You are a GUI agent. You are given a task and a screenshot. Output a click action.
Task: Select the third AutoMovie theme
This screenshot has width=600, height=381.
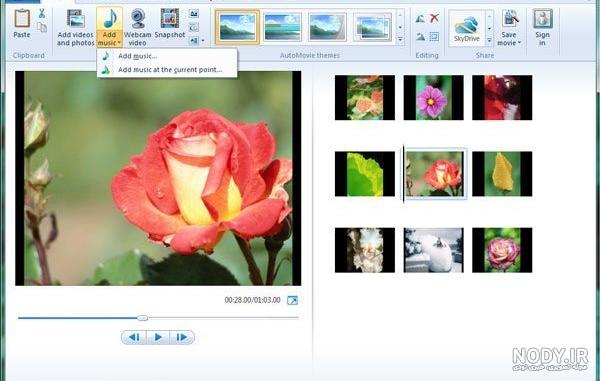coord(327,27)
